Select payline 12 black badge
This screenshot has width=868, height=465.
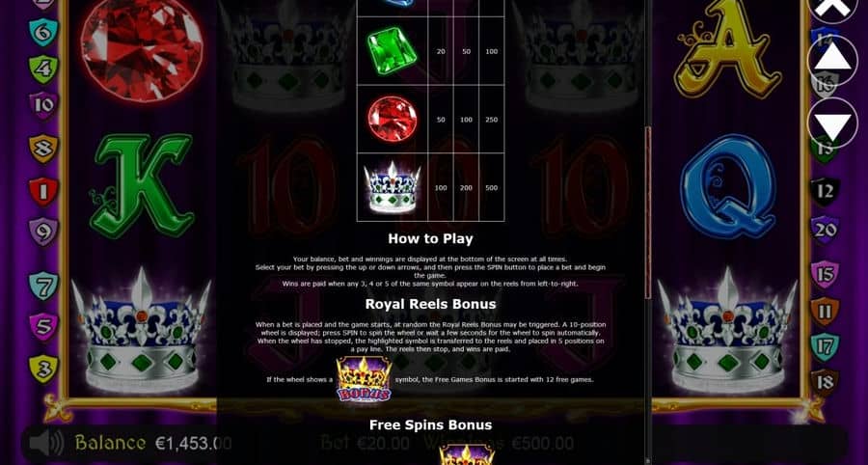coord(825,192)
